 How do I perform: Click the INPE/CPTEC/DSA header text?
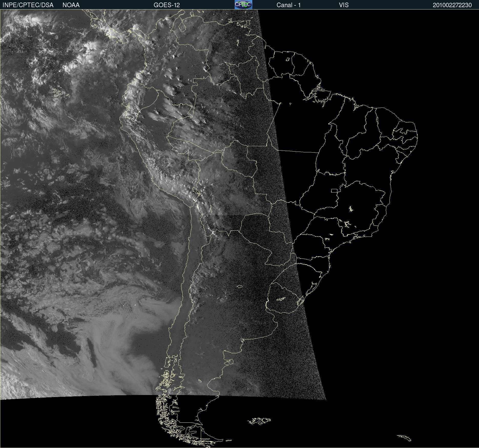pyautogui.click(x=28, y=5)
